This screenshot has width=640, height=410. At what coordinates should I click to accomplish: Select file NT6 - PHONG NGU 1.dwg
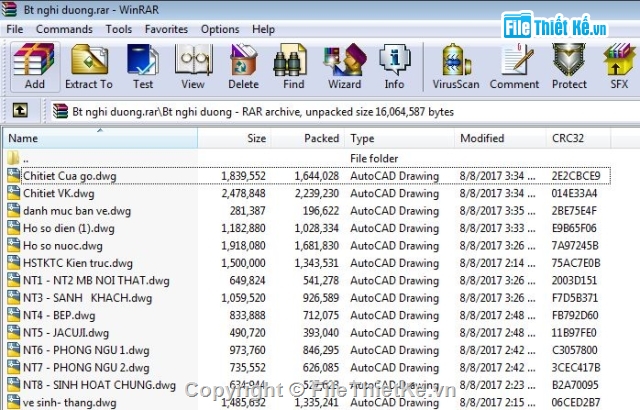click(86, 350)
